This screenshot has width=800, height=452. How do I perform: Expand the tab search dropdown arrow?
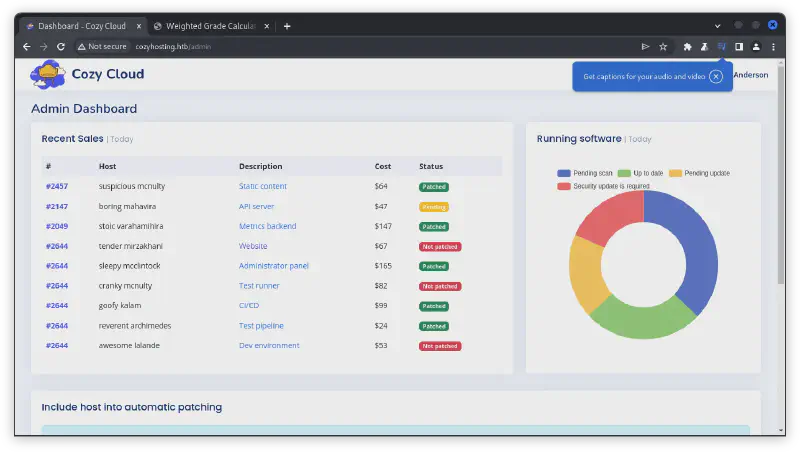coord(718,25)
